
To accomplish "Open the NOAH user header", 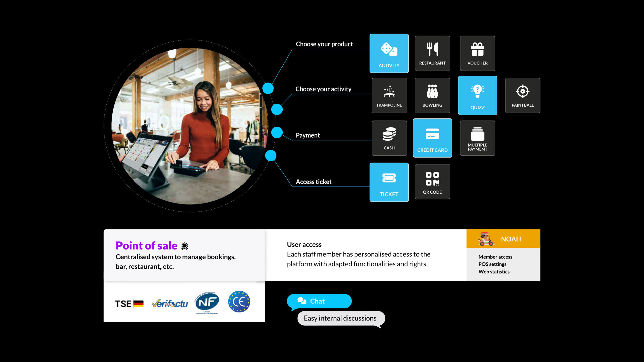I will click(x=503, y=239).
